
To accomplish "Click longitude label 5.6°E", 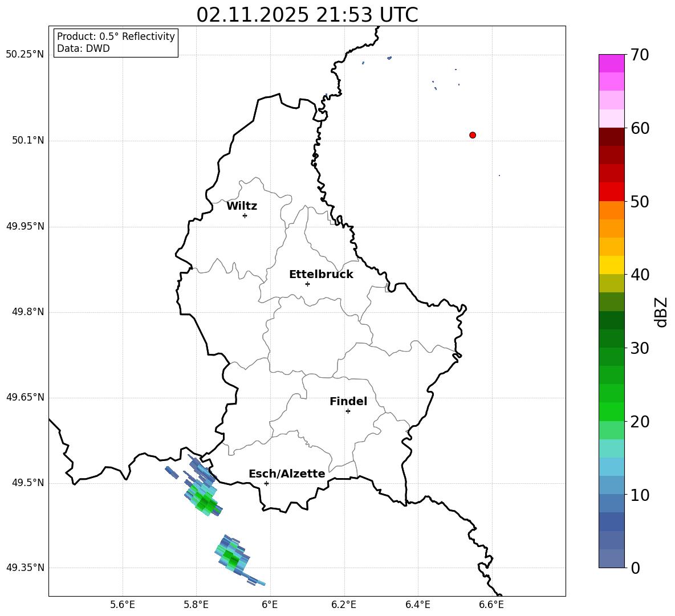I will pos(123,605).
